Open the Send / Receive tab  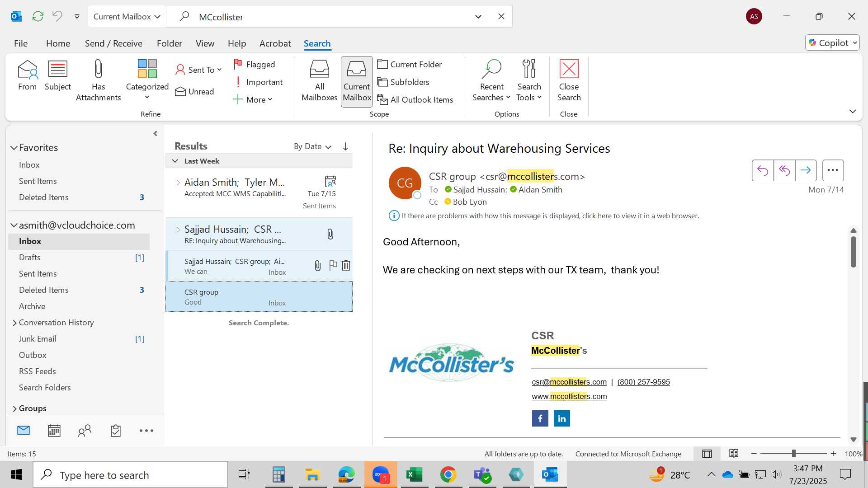point(113,43)
